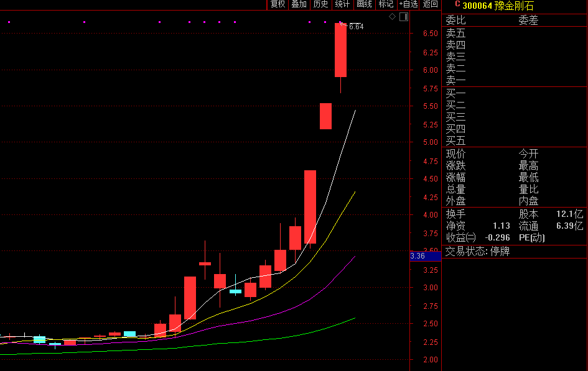Viewport: 588px width, 371px height.
Task: Click 叠加 to overlay another stock
Action: (x=299, y=4)
